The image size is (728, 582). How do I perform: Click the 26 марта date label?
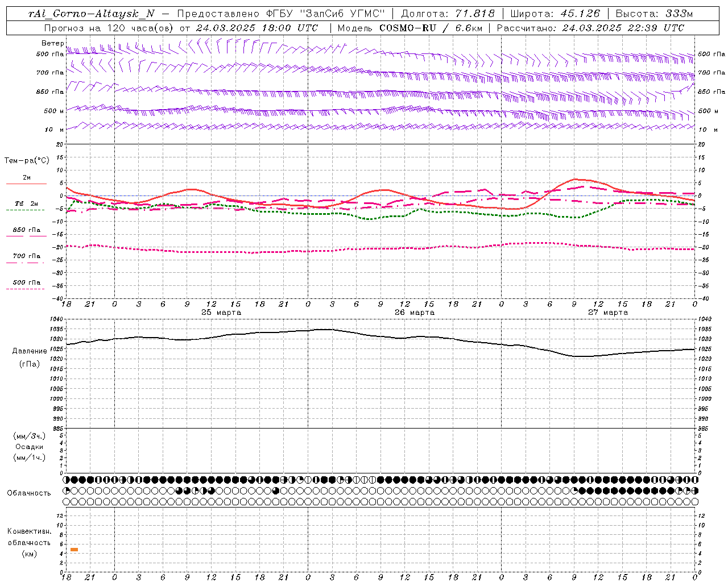[415, 313]
